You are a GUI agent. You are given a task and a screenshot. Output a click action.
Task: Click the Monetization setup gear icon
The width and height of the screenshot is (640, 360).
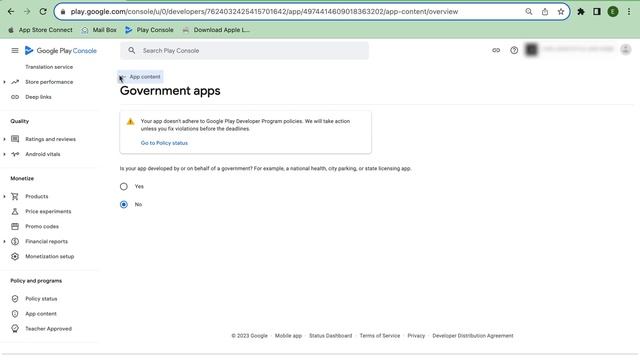pos(15,257)
